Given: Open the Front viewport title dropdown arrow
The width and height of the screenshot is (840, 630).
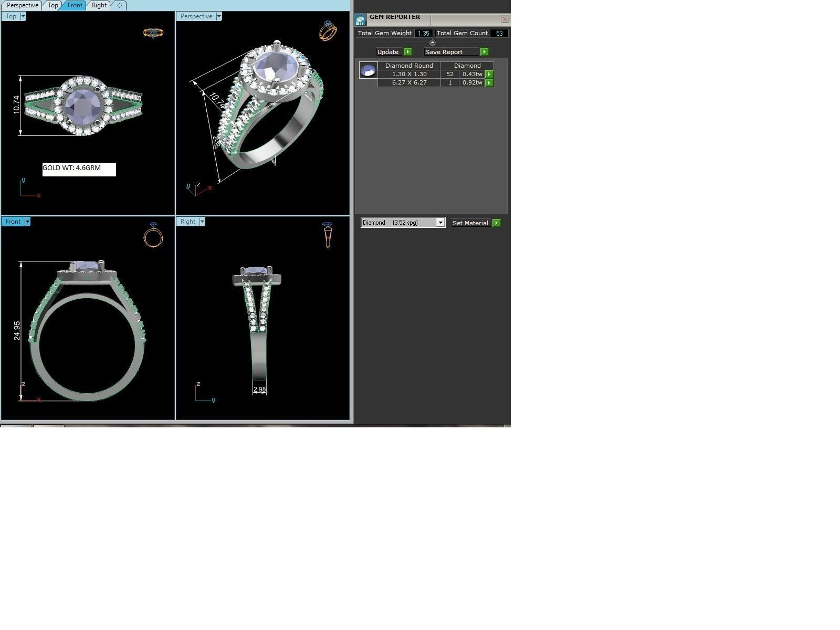Looking at the screenshot, I should (27, 222).
